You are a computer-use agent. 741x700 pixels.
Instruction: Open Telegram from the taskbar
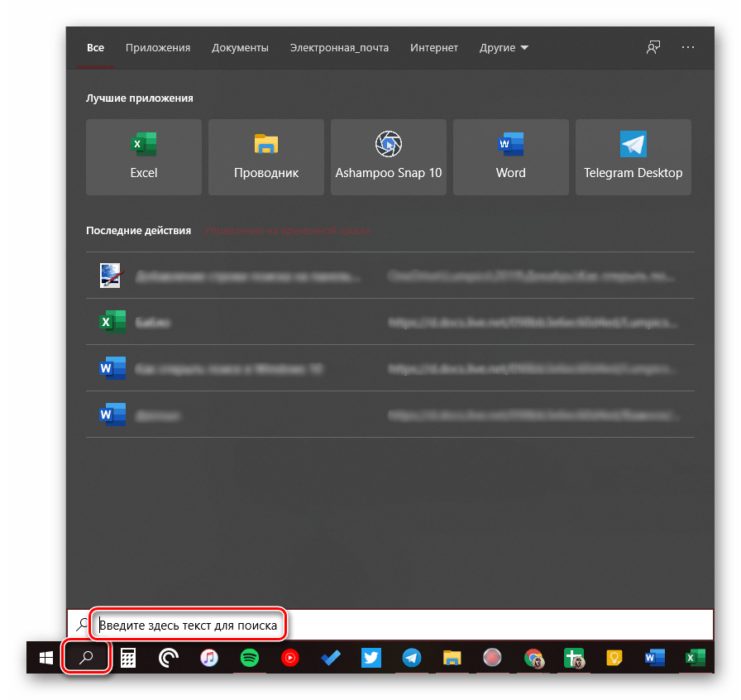coord(412,658)
